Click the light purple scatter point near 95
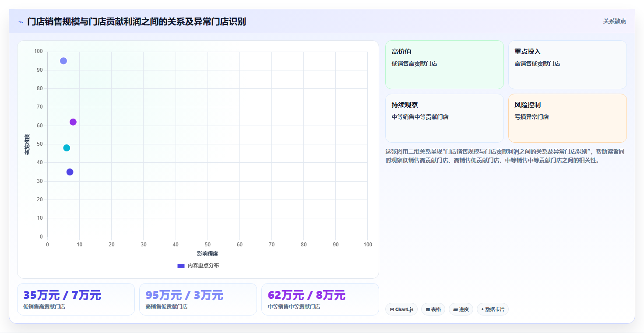 63,61
